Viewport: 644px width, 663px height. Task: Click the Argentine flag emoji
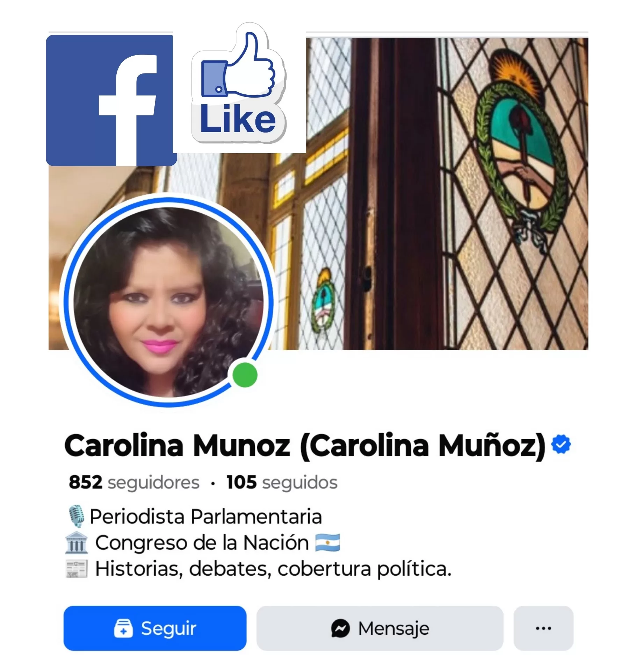[327, 542]
